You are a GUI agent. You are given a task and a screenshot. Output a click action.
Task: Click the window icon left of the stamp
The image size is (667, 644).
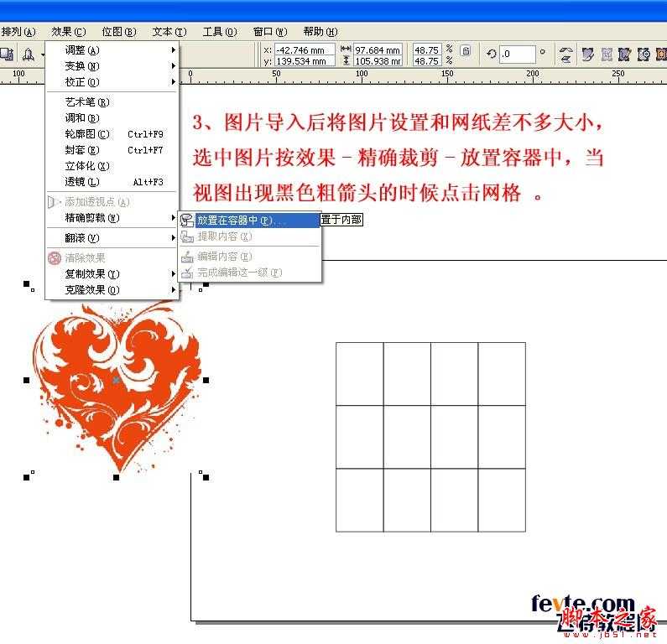click(7, 54)
